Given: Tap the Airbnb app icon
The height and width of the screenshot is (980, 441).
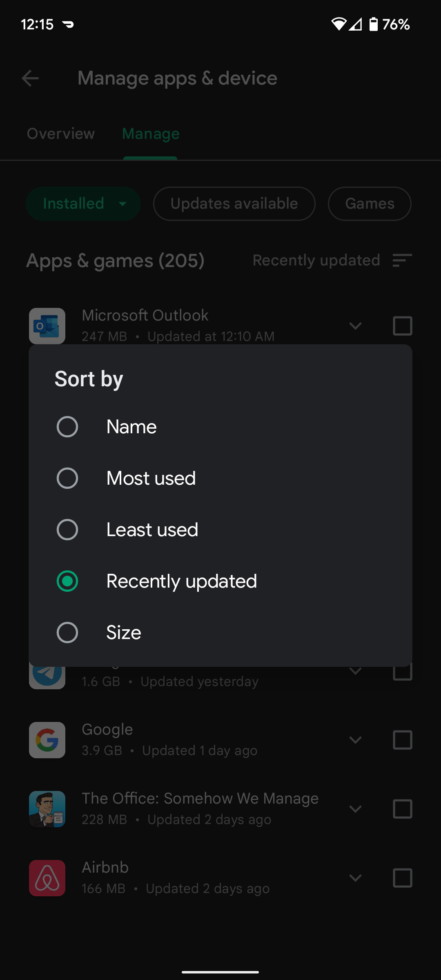Looking at the screenshot, I should click(47, 878).
